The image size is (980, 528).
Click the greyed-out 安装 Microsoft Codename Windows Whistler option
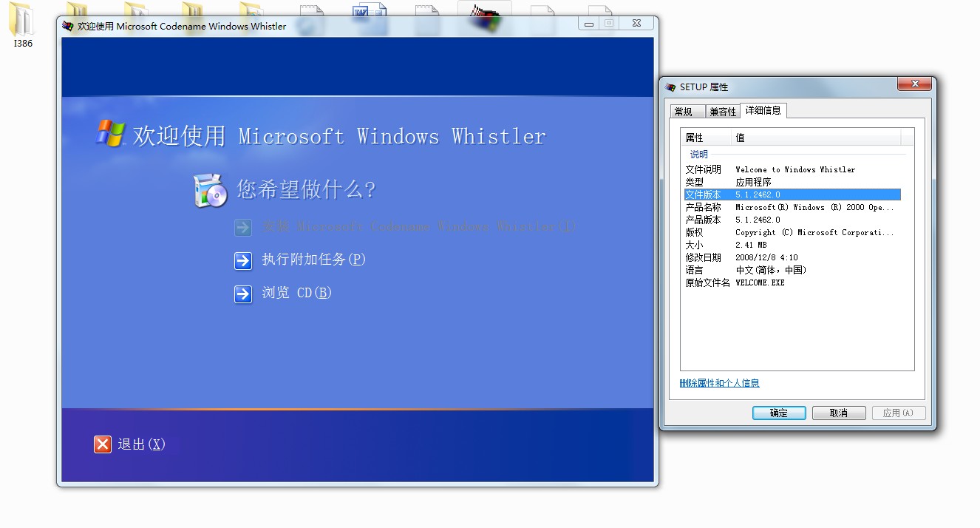click(x=419, y=226)
